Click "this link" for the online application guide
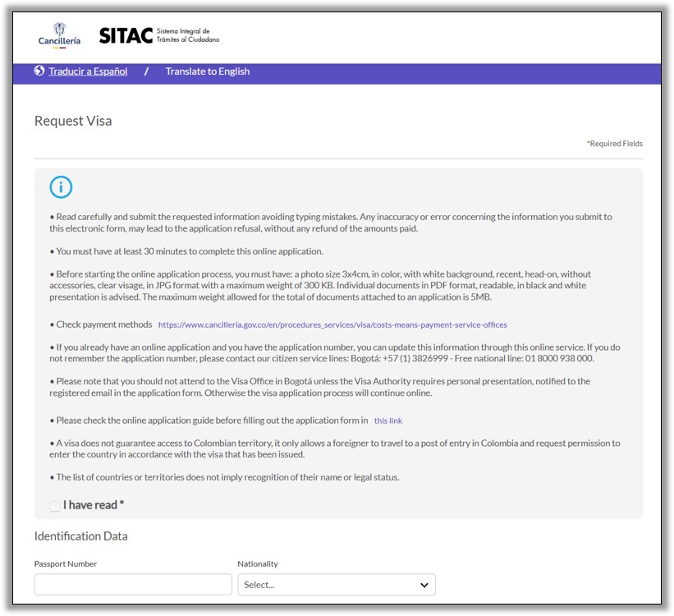The height and width of the screenshot is (616, 674). 388,420
